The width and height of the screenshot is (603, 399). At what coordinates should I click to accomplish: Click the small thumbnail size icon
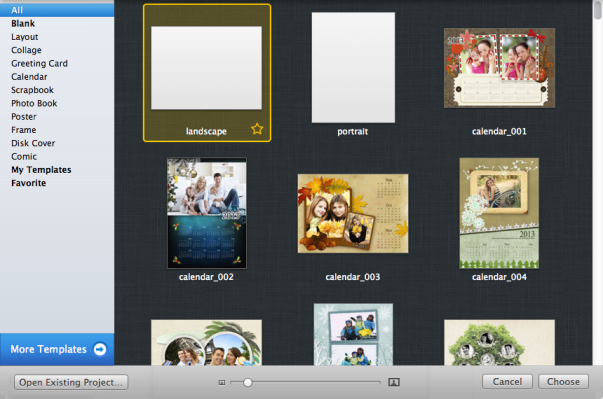pos(222,382)
